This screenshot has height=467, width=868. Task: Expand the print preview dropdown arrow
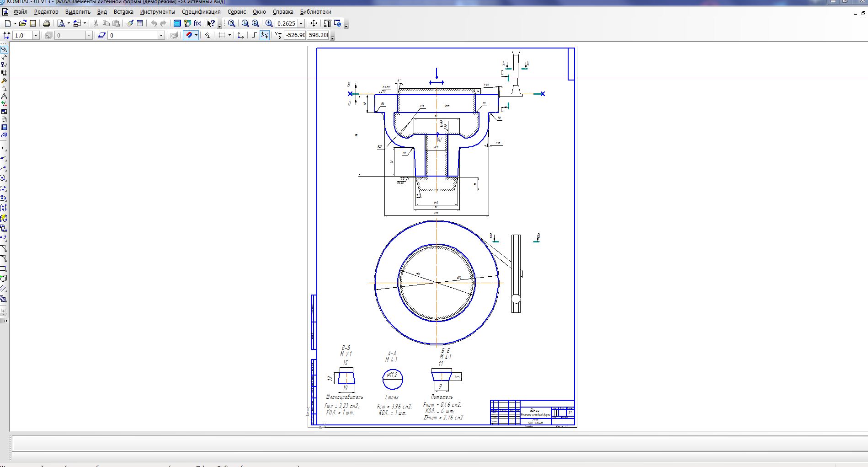coord(69,23)
